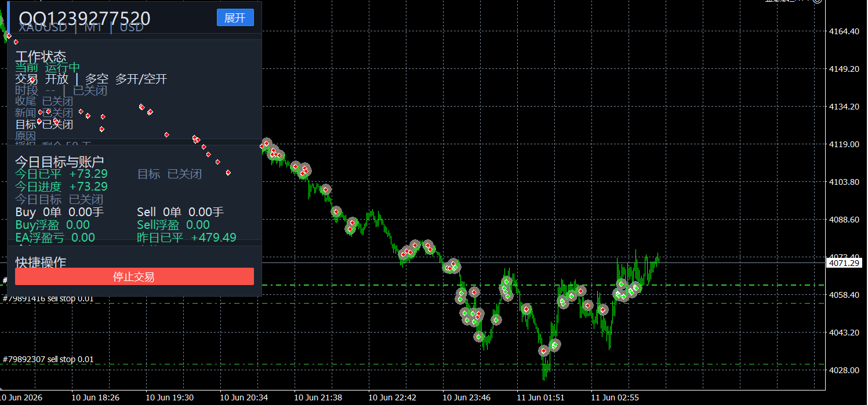The image size is (868, 405).
Task: Click the 工作状态 section heading
Action: click(x=41, y=57)
